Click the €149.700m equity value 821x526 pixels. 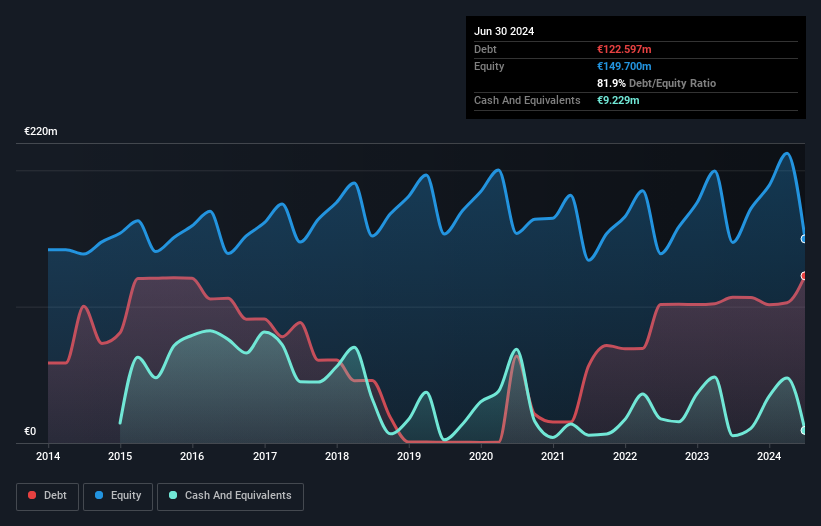tap(624, 66)
